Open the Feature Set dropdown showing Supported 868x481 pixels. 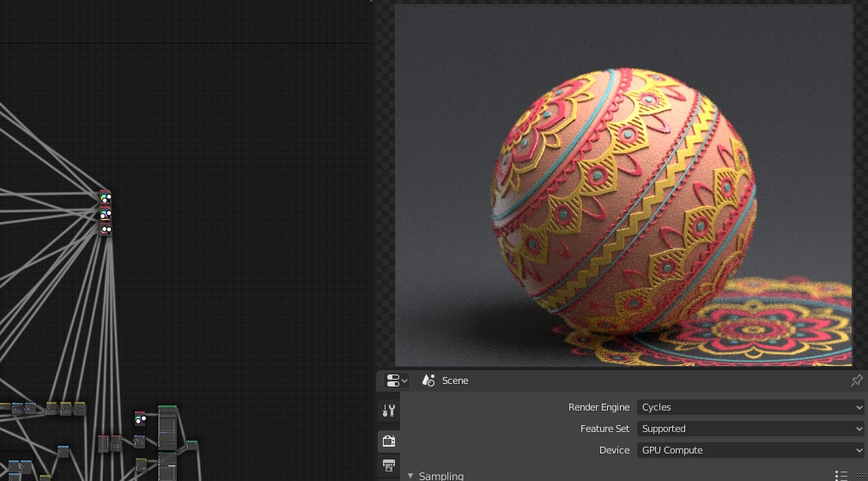point(750,429)
